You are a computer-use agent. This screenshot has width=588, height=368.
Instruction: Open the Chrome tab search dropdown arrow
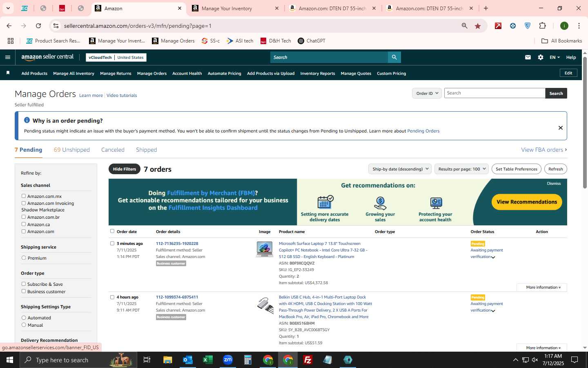click(8, 8)
